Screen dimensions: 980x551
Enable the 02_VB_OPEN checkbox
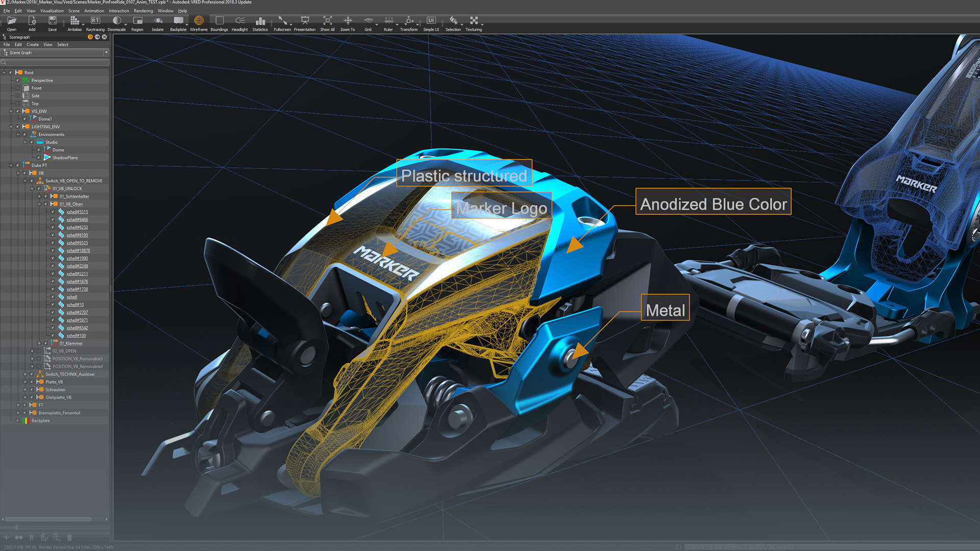tap(38, 351)
